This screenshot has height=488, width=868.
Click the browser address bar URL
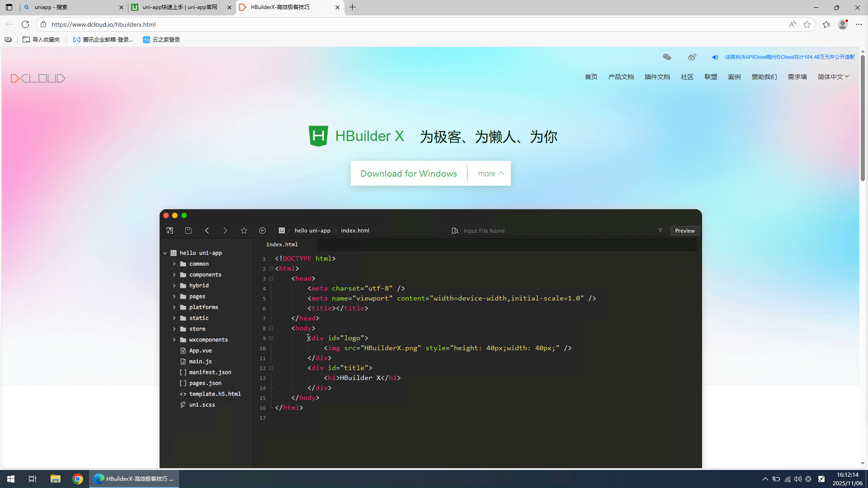[x=104, y=24]
